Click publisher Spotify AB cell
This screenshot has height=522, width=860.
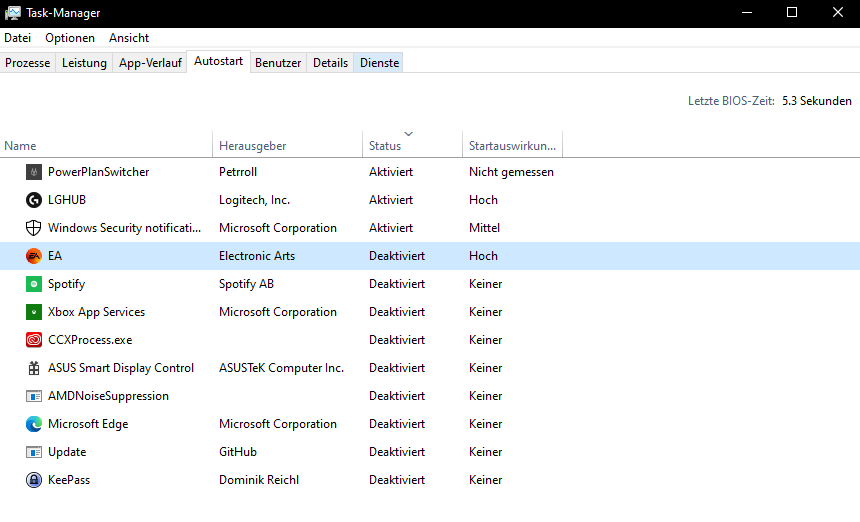[x=246, y=284]
